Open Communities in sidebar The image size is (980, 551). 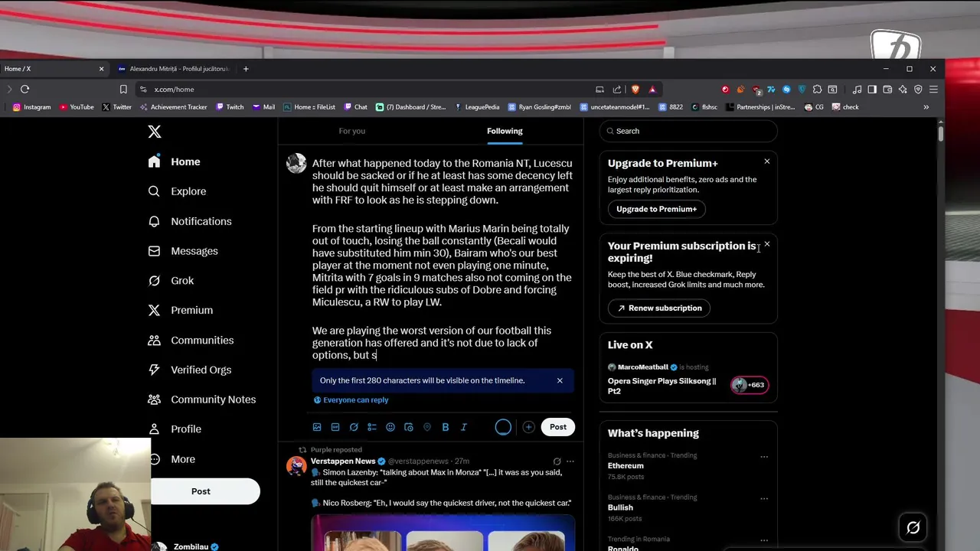tap(191, 340)
